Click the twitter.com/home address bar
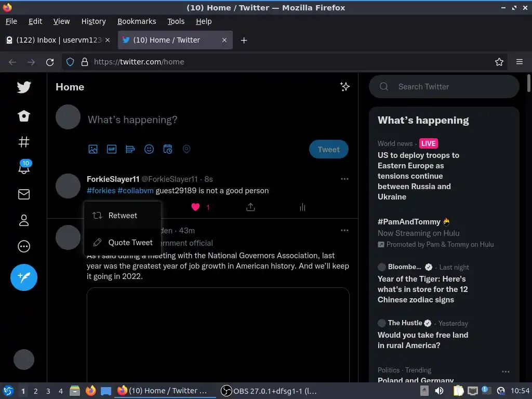The width and height of the screenshot is (532, 399). pyautogui.click(x=284, y=62)
